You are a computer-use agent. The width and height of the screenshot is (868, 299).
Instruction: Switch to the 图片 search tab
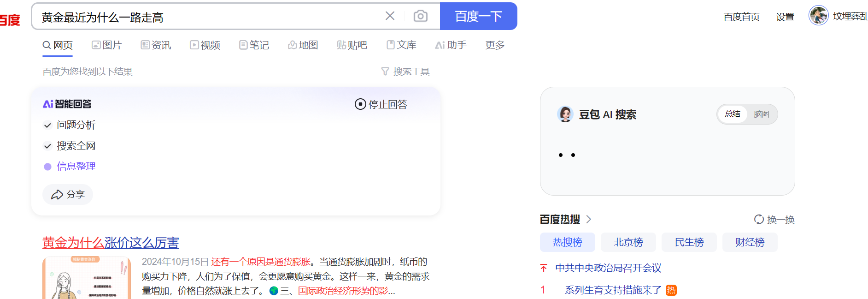tap(106, 45)
